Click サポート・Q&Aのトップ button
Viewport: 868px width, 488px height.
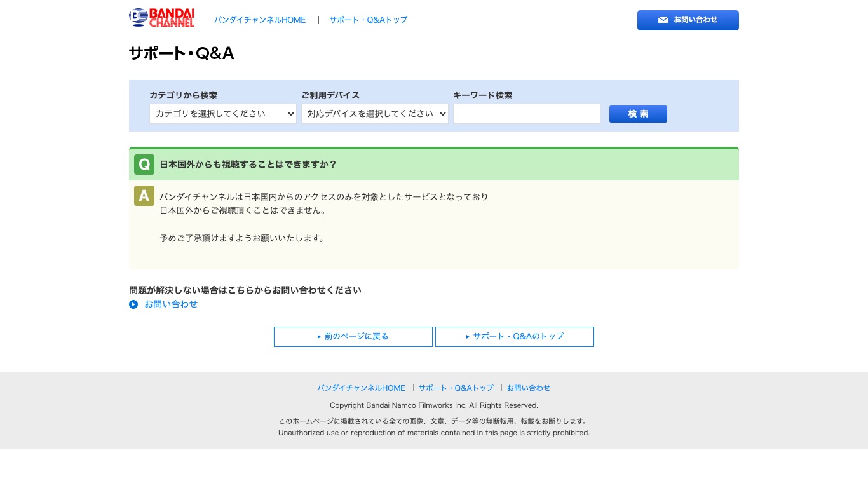(515, 337)
